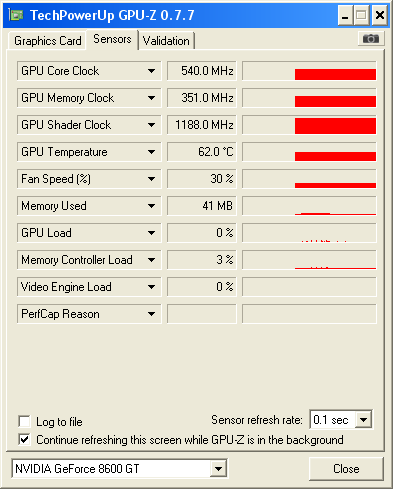
Task: Switch to the Validation tab
Action: [166, 41]
